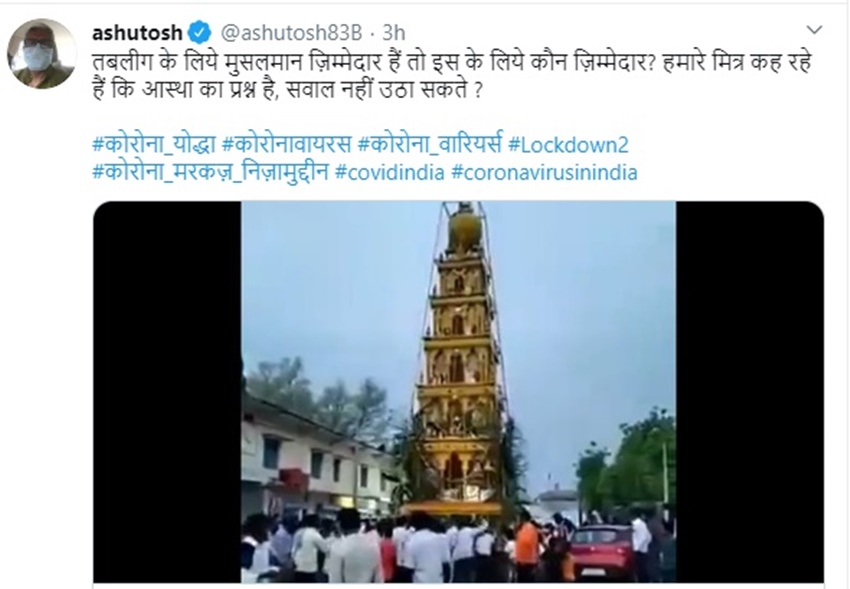Click the red car in the video
The height and width of the screenshot is (589, 850).
tap(601, 552)
